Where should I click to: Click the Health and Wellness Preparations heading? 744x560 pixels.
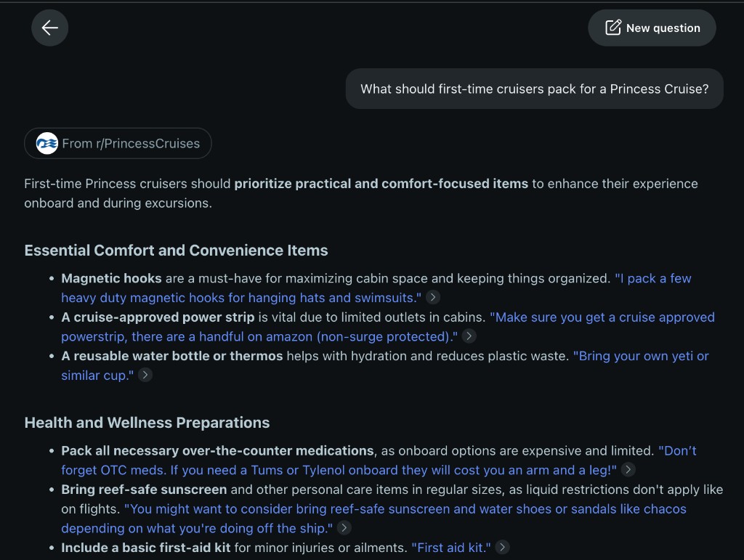[x=147, y=423]
